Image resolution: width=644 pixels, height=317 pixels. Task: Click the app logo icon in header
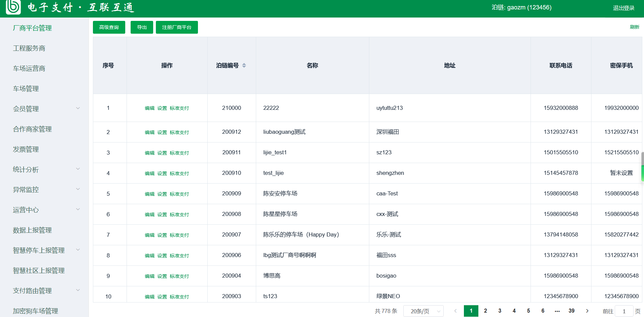(x=13, y=7)
